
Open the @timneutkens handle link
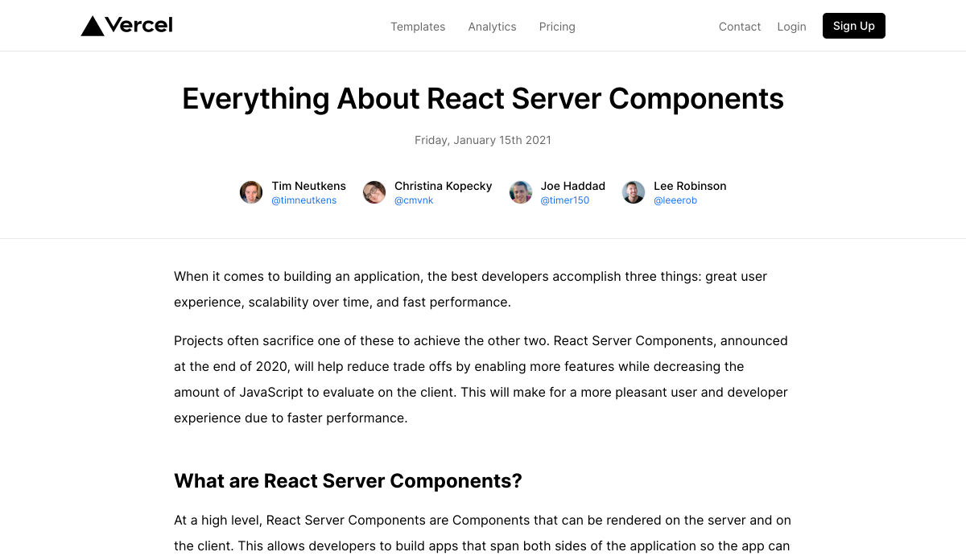point(304,200)
